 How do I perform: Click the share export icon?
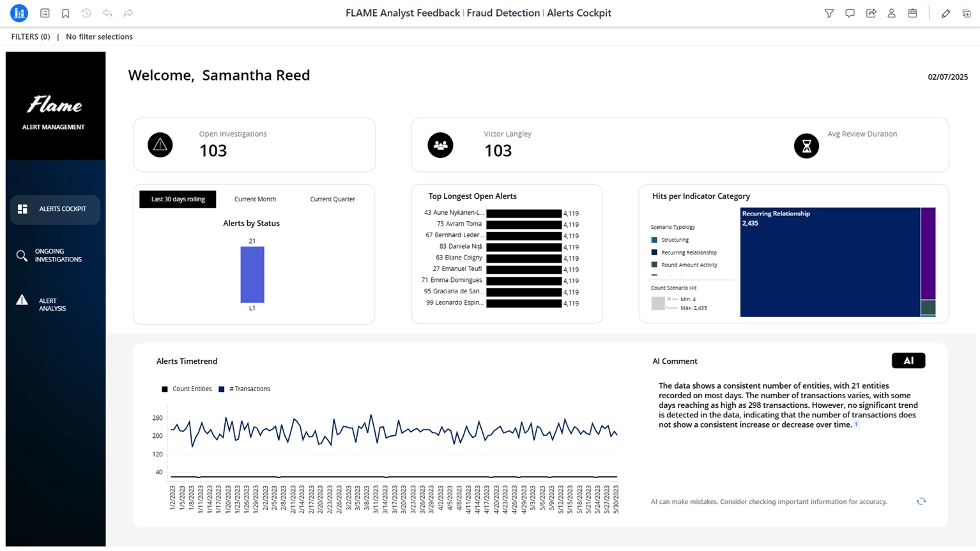[x=871, y=13]
